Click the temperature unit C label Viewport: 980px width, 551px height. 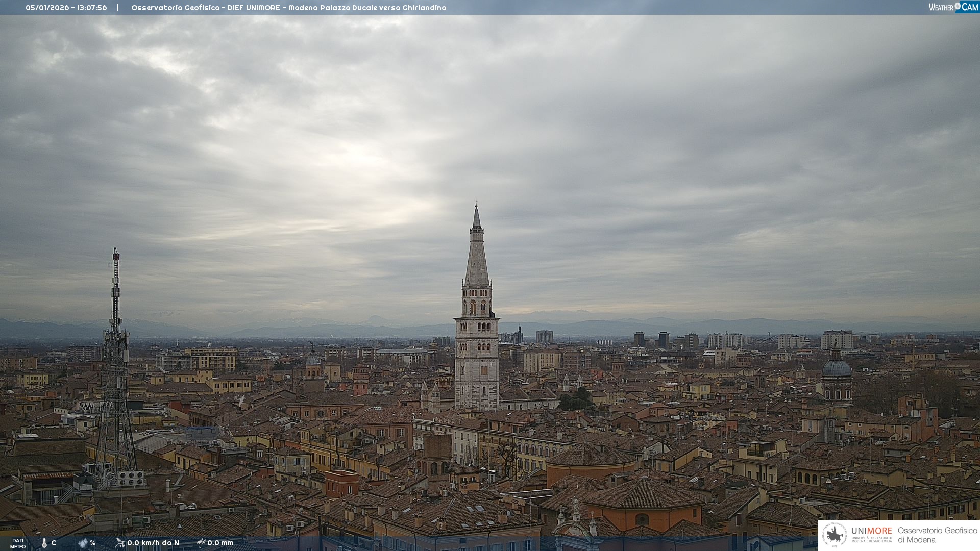54,543
